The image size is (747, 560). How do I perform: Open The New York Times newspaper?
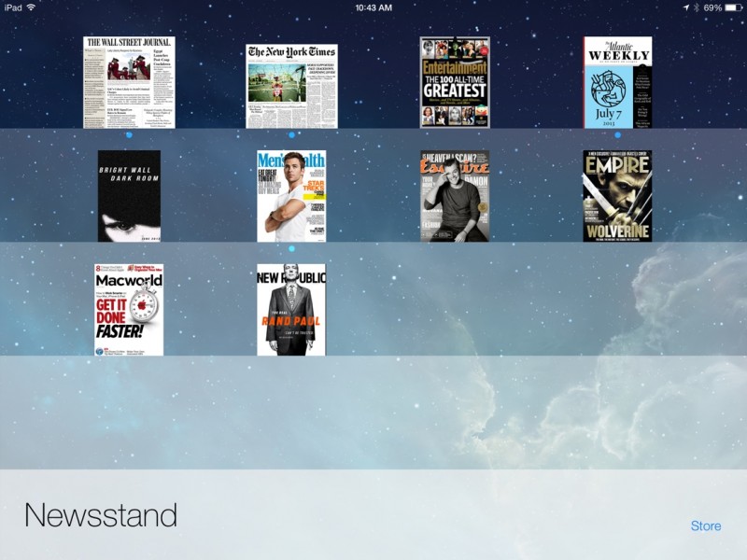tap(291, 86)
